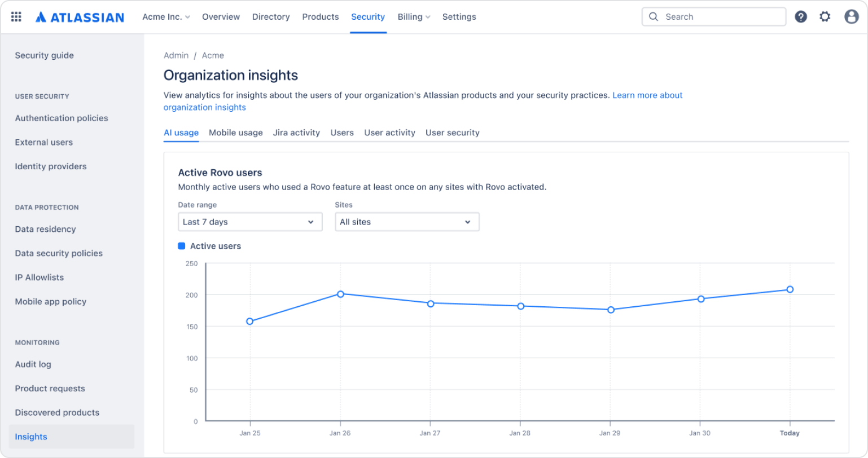Click the Atlassian logo
The height and width of the screenshot is (458, 868).
point(80,17)
